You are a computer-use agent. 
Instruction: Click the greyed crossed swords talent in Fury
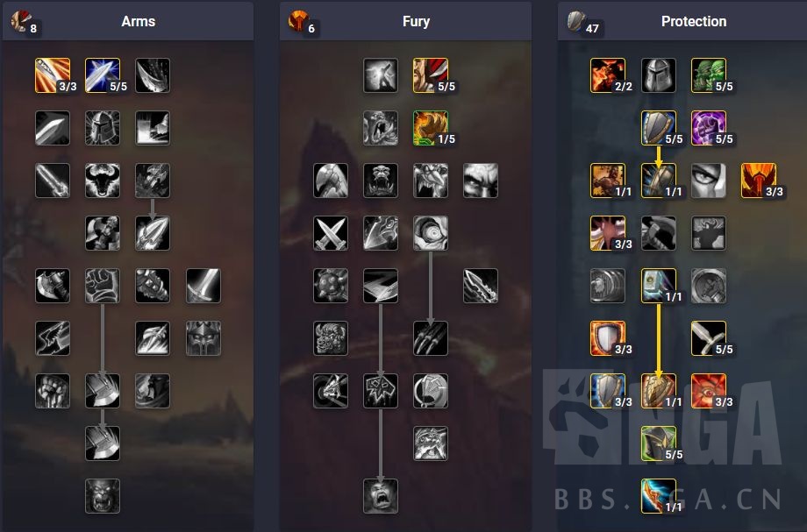(331, 233)
